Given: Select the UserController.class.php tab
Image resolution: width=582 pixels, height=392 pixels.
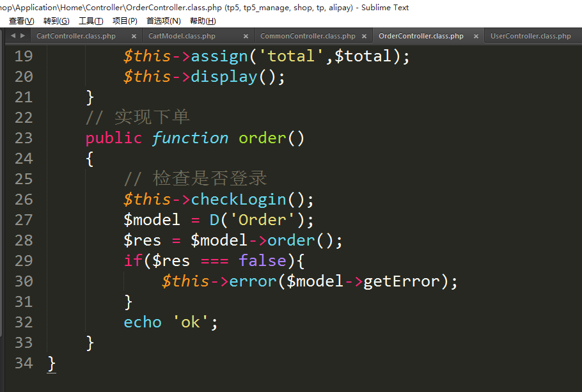Looking at the screenshot, I should [530, 36].
